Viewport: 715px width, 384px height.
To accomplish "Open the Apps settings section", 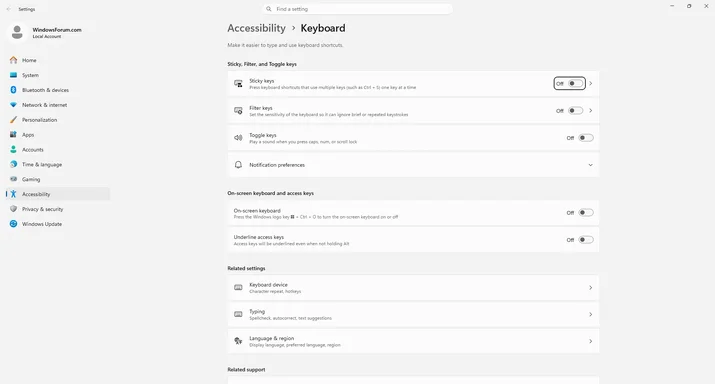I will click(x=58, y=135).
